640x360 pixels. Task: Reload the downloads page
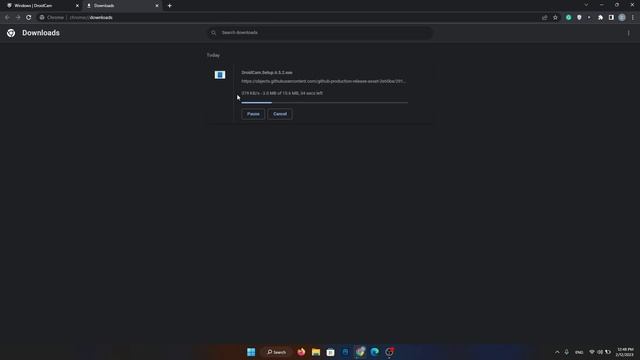29,18
